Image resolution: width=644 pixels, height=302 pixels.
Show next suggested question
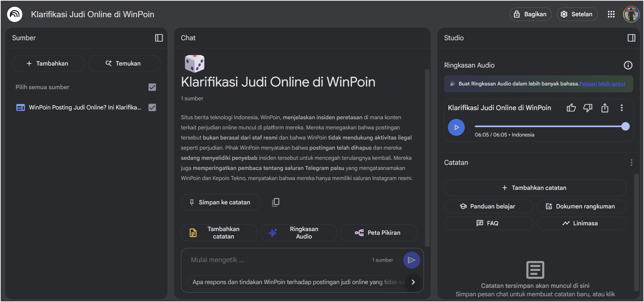point(413,282)
